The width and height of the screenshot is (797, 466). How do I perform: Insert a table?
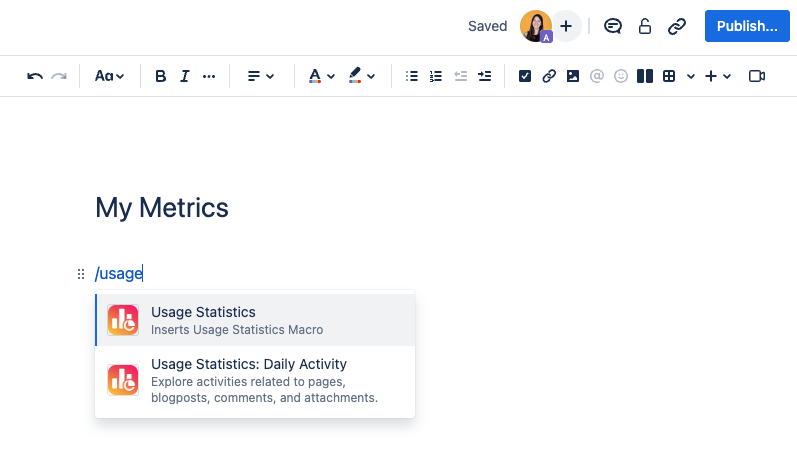pyautogui.click(x=670, y=76)
